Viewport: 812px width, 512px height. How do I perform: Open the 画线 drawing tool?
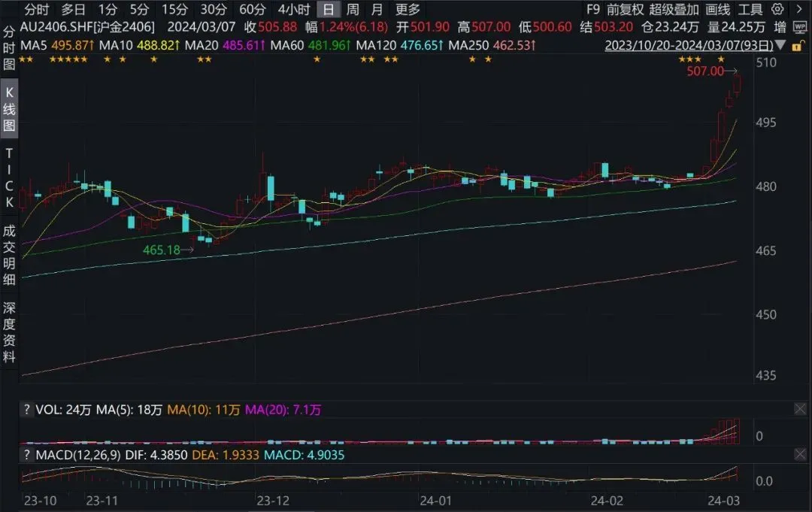719,10
